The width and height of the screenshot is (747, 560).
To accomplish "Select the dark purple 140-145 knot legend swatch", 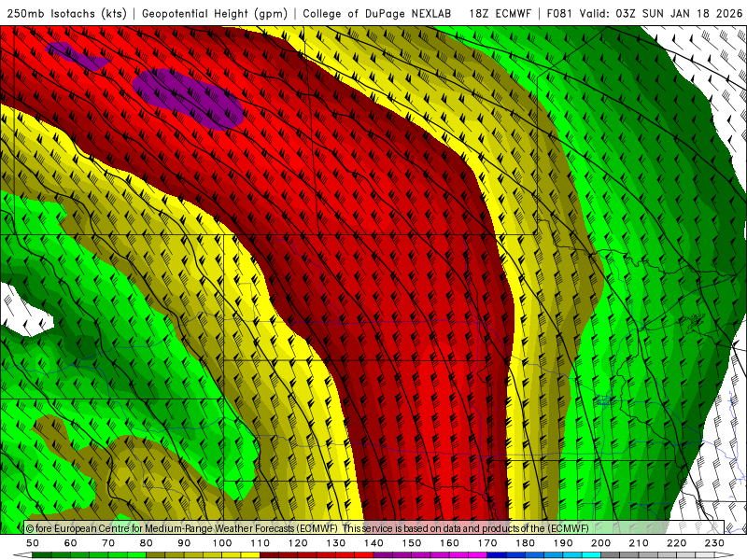I will [383, 555].
